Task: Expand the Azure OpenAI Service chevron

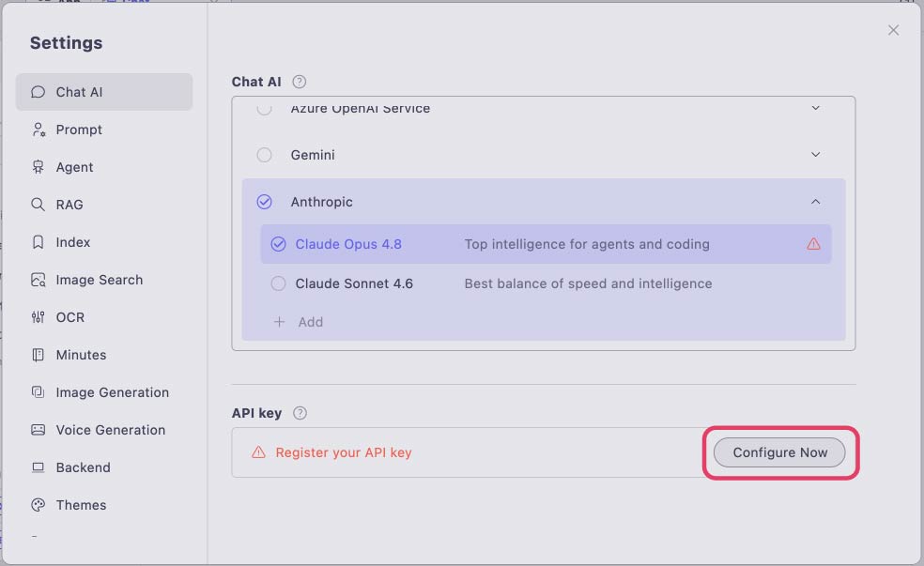Action: click(x=816, y=108)
